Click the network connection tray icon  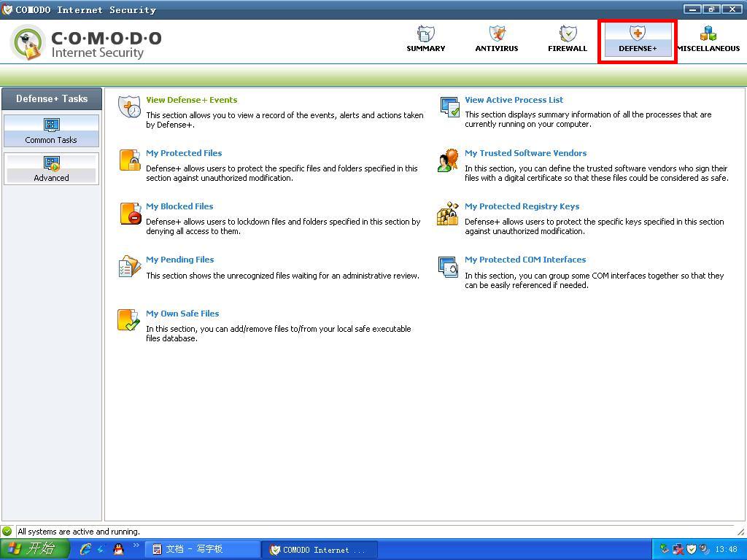click(x=665, y=550)
